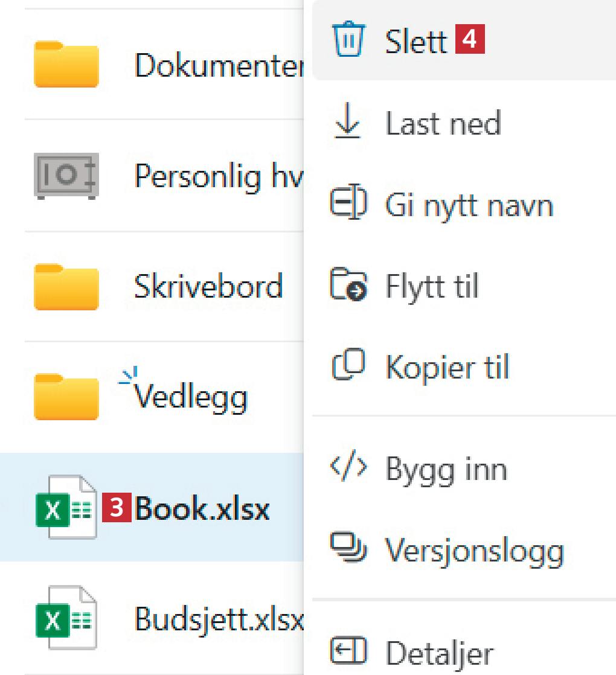616x675 pixels.
Task: Select Last ned menu entry
Action: pos(443,124)
